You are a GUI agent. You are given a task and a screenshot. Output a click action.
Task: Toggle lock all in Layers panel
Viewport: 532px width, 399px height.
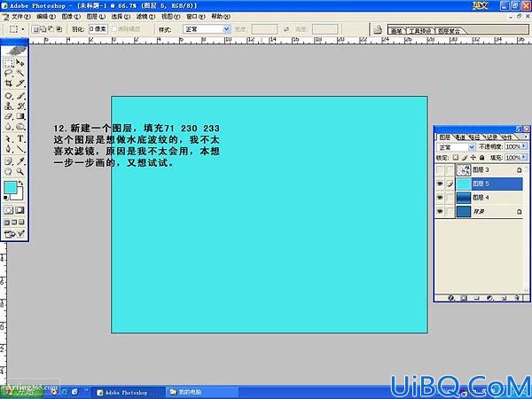pos(481,158)
